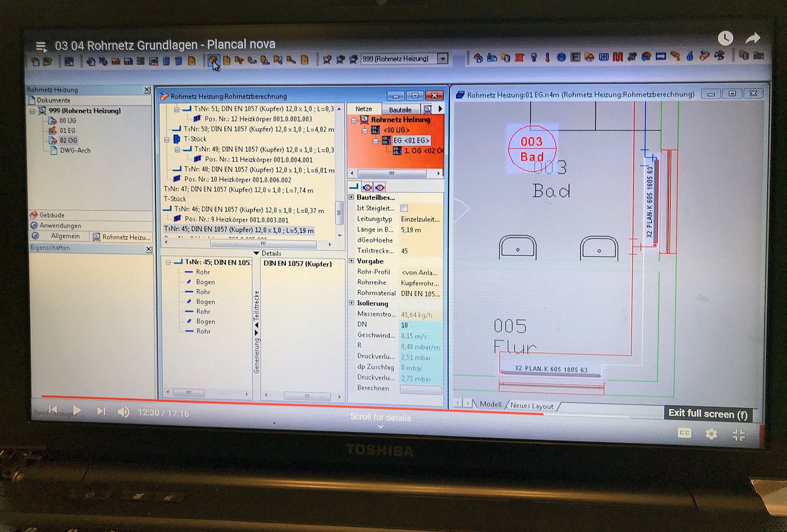Click the blue rectangular duct toolbar icon
The width and height of the screenshot is (787, 532).
661,57
